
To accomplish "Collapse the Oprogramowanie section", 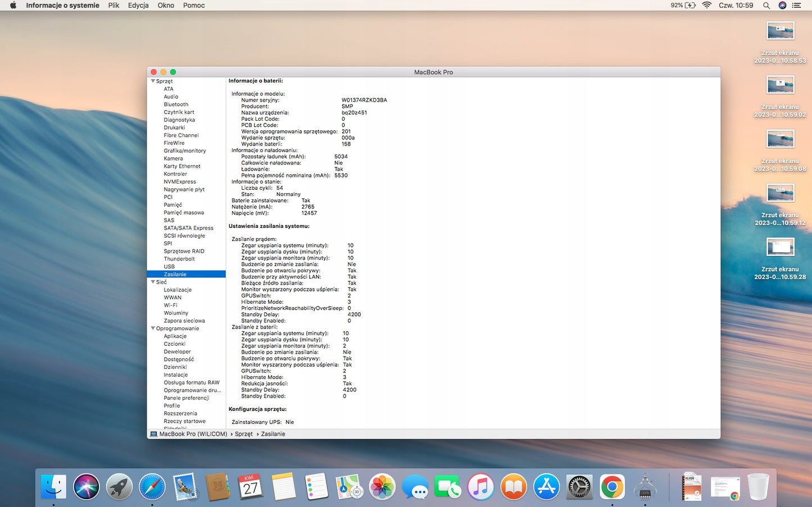I will (153, 328).
